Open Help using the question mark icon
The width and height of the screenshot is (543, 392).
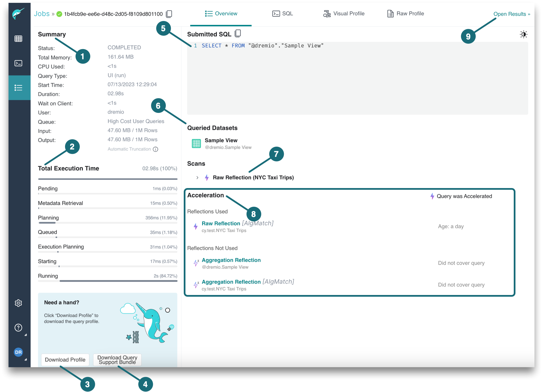click(18, 328)
